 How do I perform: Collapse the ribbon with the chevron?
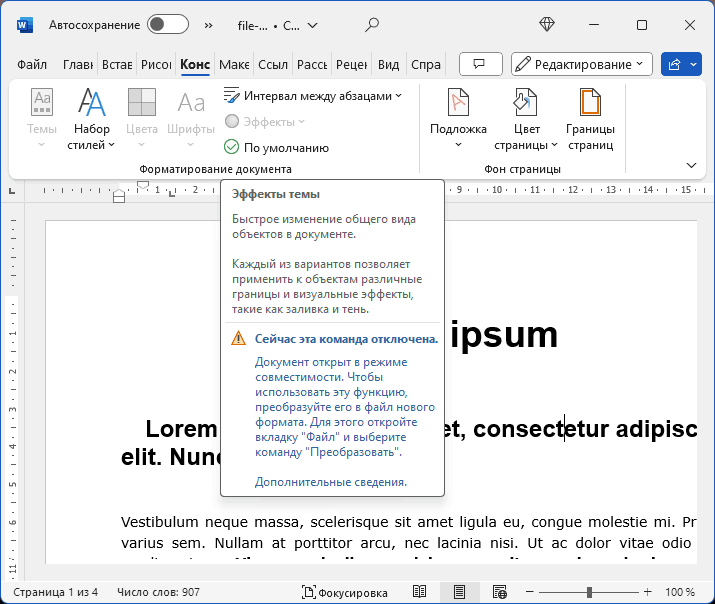pos(691,165)
